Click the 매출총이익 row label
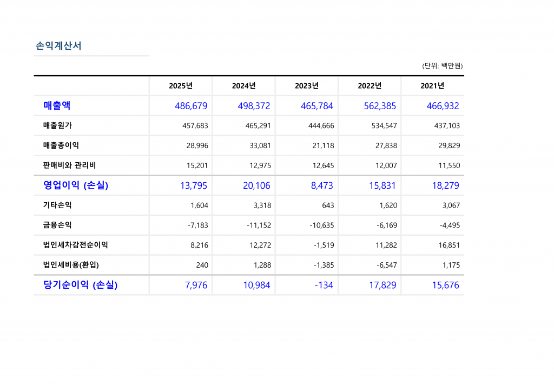 coord(61,145)
